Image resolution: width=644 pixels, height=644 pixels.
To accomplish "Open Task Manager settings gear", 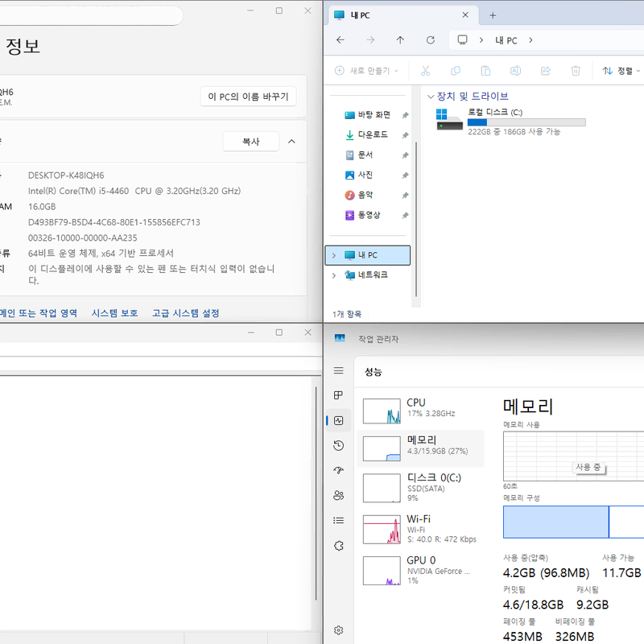I will (338, 630).
